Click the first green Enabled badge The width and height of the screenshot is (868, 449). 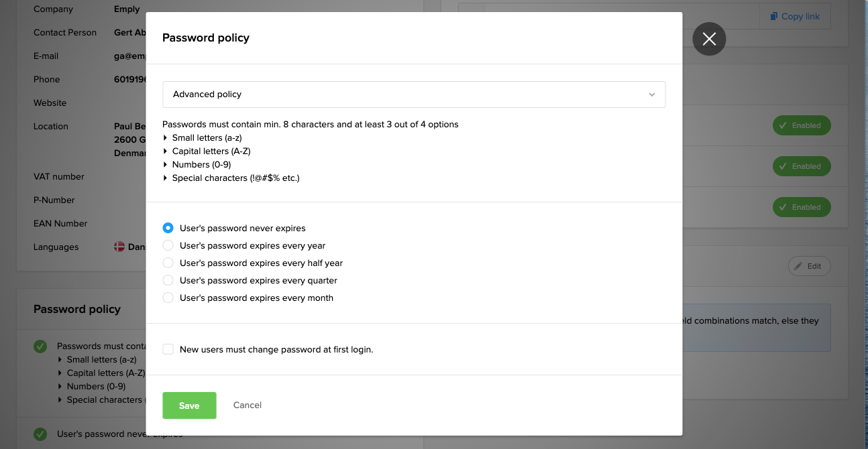tap(801, 125)
